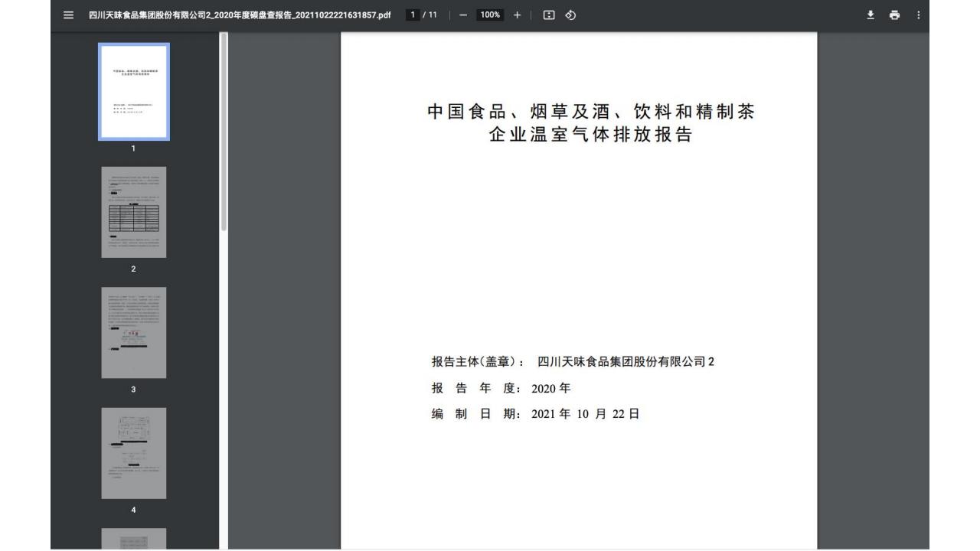Click the report year text 2020 年
This screenshot has height=551, width=980.
550,388
